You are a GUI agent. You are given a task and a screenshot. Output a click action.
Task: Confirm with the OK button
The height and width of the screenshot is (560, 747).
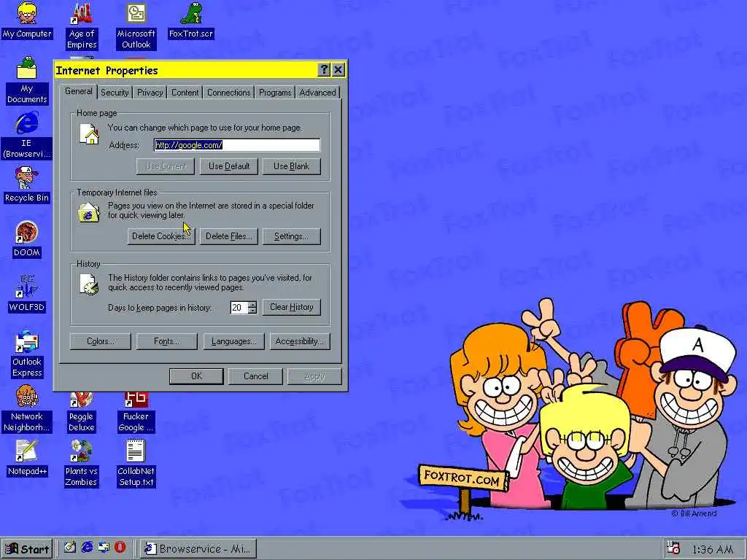(196, 376)
